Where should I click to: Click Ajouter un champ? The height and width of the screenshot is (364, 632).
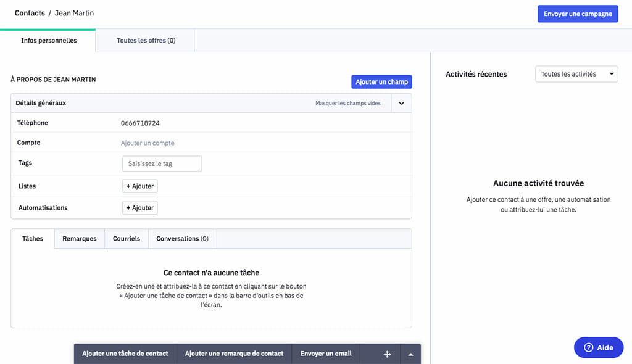[x=381, y=81]
